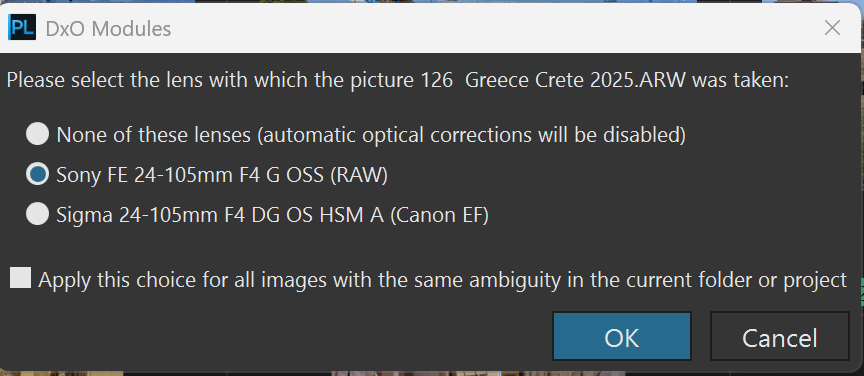
Task: Cancel the lens selection dialog
Action: click(779, 337)
